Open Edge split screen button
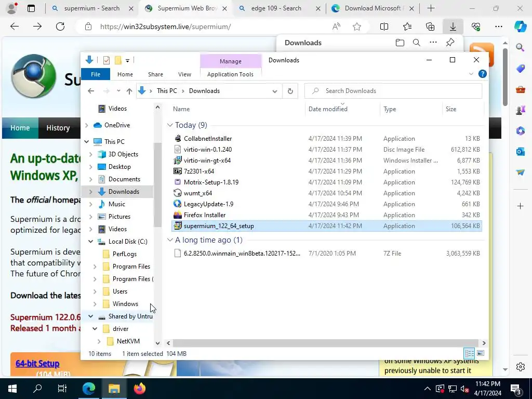This screenshot has width=532, height=399. pos(384,26)
